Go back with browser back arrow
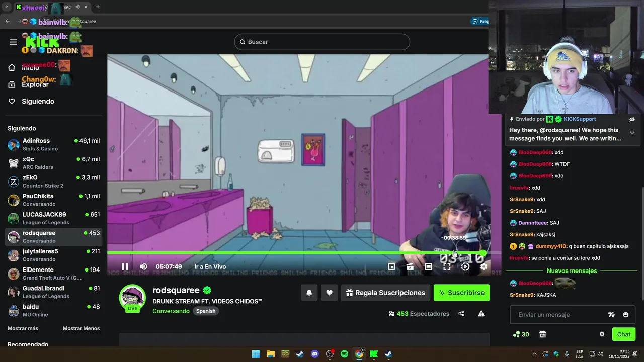The height and width of the screenshot is (362, 644). (7, 21)
